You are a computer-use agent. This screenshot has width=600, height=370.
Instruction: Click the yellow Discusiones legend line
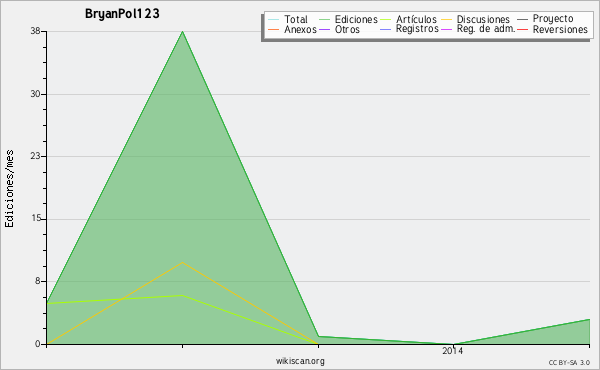click(x=447, y=20)
